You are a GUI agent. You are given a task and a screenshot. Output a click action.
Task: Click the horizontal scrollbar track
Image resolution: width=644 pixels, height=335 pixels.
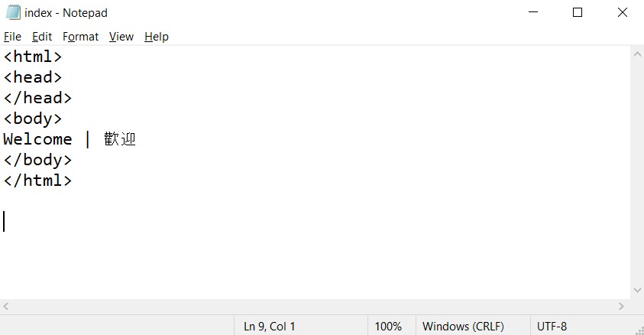tap(313, 307)
